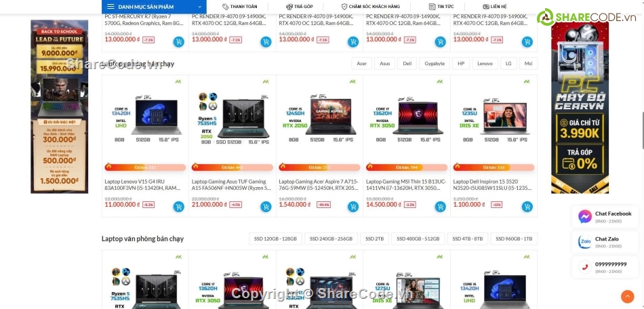Click -90.4% discount badge on Acer Aspire 7
The height and width of the screenshot is (309, 644).
[323, 205]
